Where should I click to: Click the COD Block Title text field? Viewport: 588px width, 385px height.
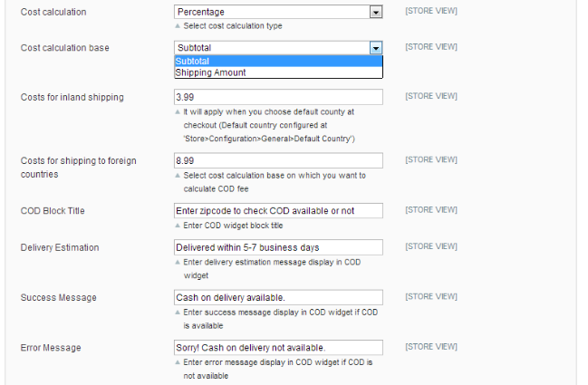pyautogui.click(x=277, y=211)
